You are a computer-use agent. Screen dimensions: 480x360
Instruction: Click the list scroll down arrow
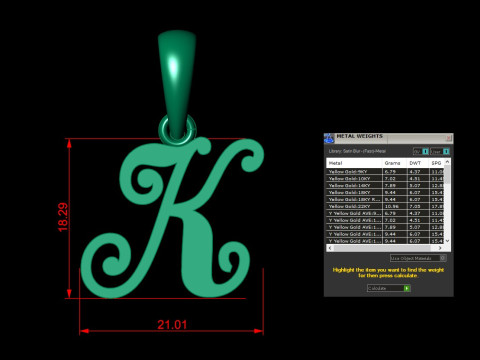click(448, 241)
